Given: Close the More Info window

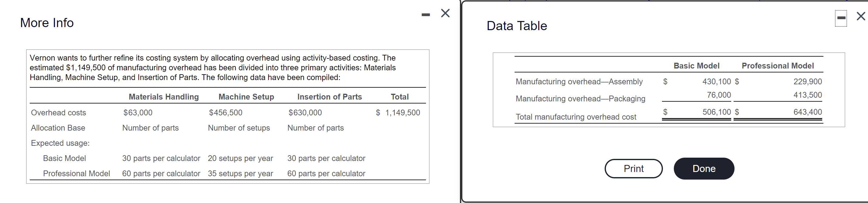Looking at the screenshot, I should (445, 13).
